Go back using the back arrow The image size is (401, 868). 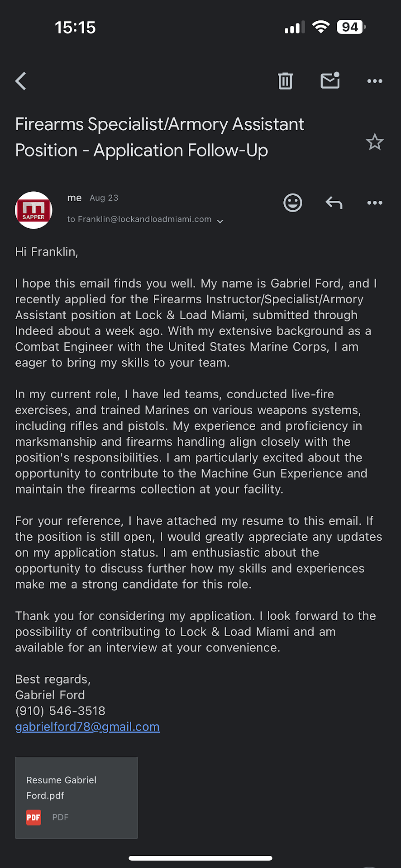(21, 81)
